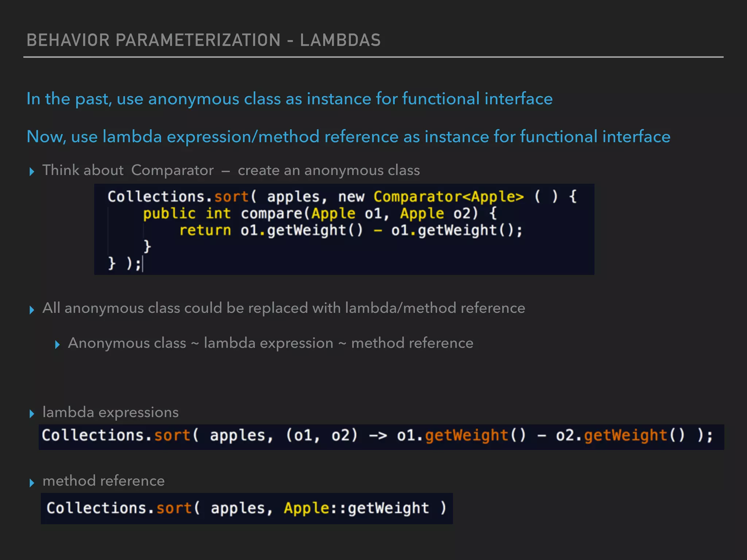Click the 'Now, use lambda expression' heading line
The height and width of the screenshot is (560, 747).
tap(348, 137)
